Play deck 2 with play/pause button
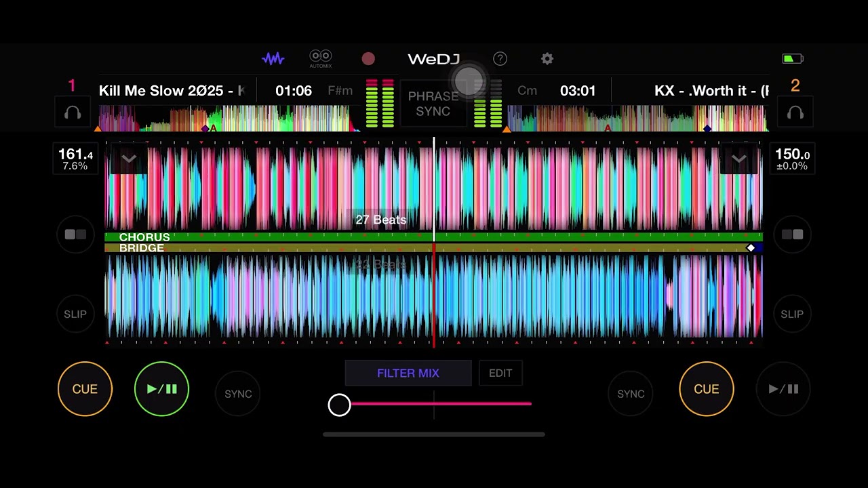Viewport: 868px width, 488px height. 783,389
